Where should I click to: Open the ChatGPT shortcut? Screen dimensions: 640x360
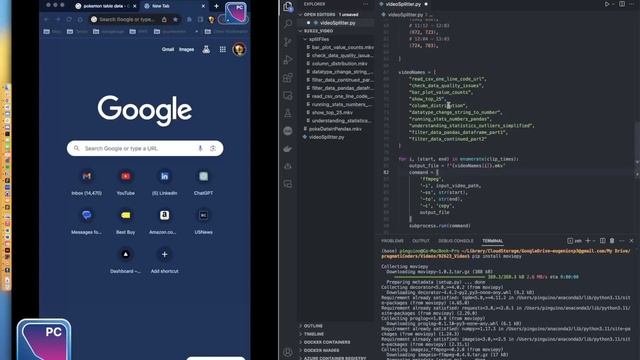click(203, 182)
